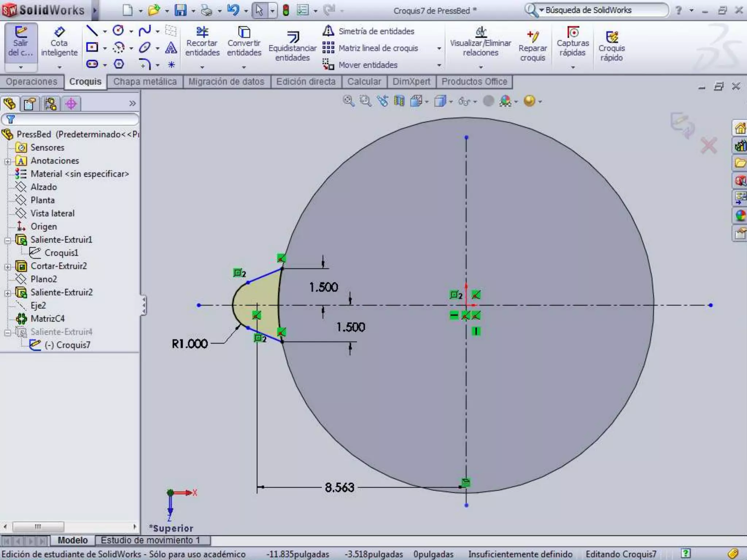The height and width of the screenshot is (560, 747).
Task: Switch to the Operaciones tab
Action: tap(32, 82)
